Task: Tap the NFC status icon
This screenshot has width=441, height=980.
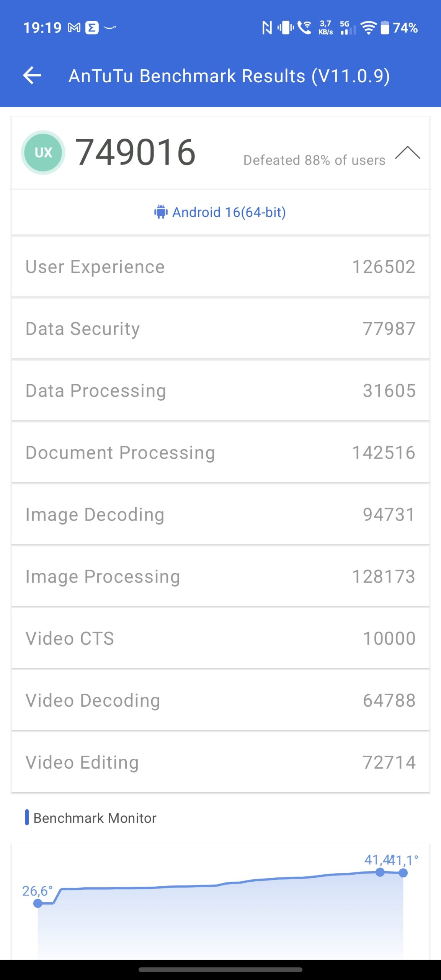Action: (267, 28)
